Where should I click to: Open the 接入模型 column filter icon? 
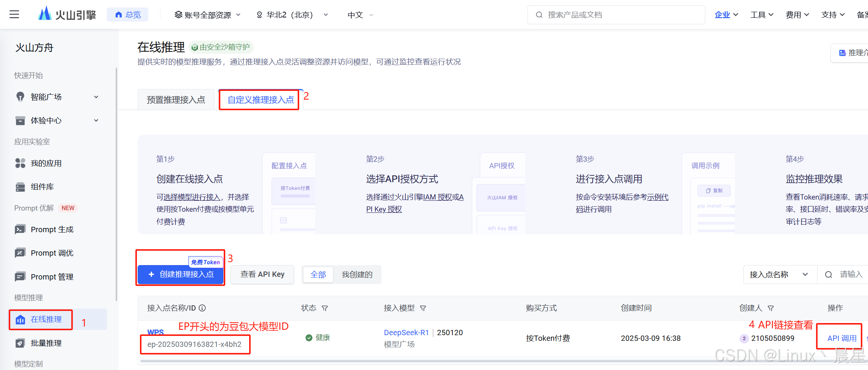click(423, 308)
